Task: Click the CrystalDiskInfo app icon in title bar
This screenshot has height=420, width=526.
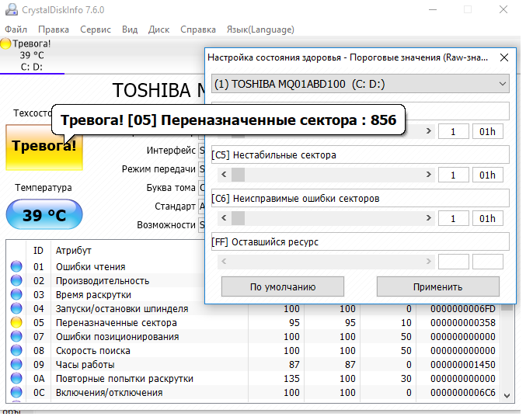Action: tap(12, 9)
